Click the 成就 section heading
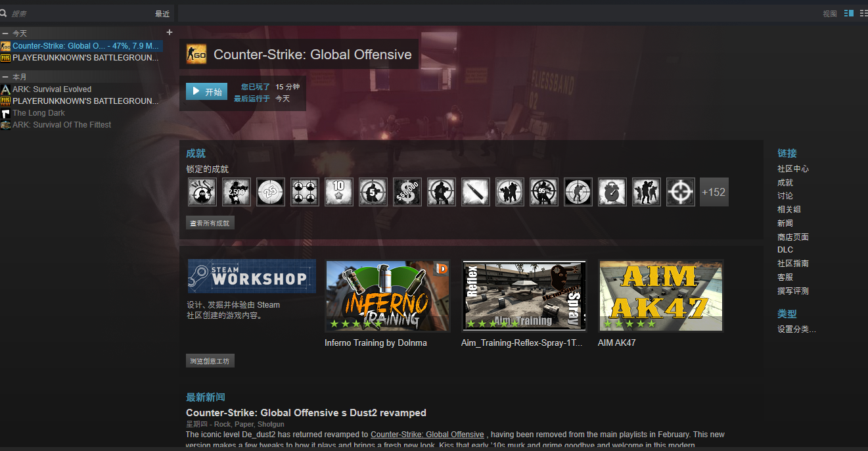The width and height of the screenshot is (868, 451). [196, 153]
